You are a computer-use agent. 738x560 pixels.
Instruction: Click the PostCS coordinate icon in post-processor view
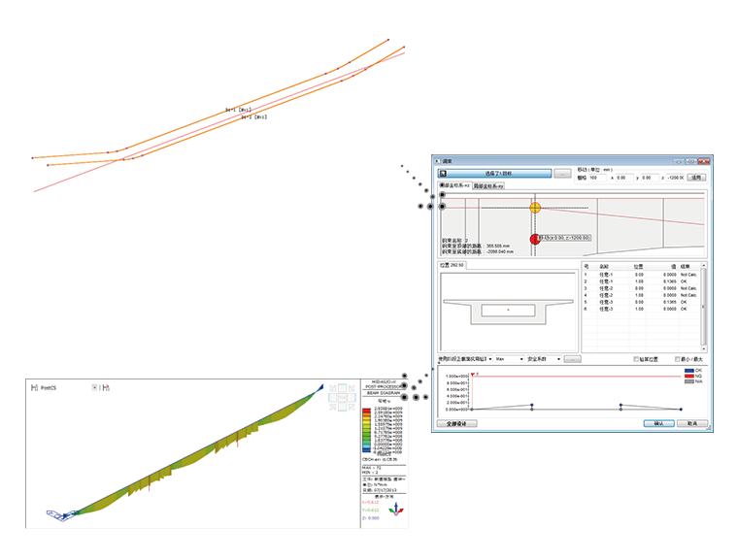tap(34, 388)
